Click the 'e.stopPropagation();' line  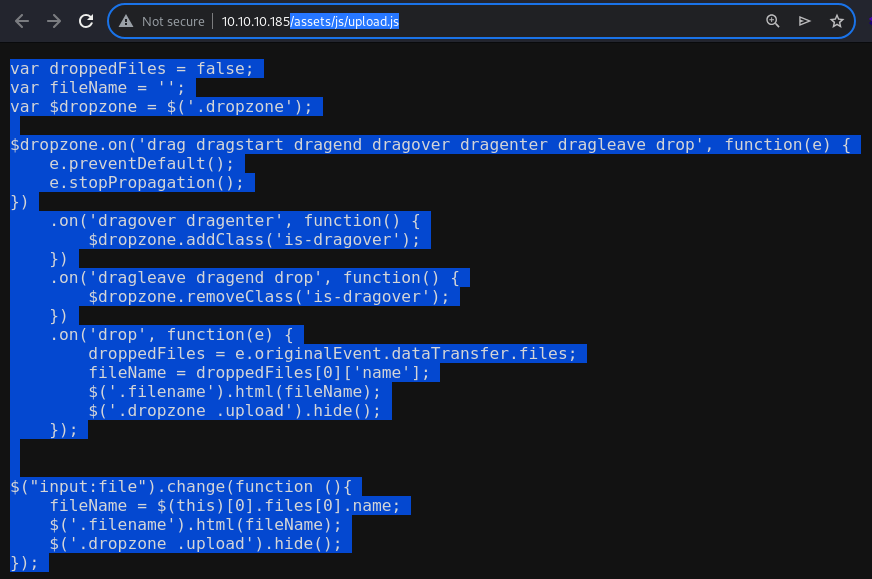pyautogui.click(x=146, y=182)
